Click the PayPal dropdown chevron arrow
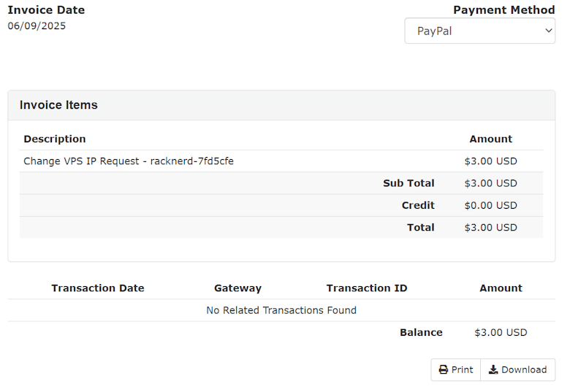The image size is (570, 392). pyautogui.click(x=549, y=31)
